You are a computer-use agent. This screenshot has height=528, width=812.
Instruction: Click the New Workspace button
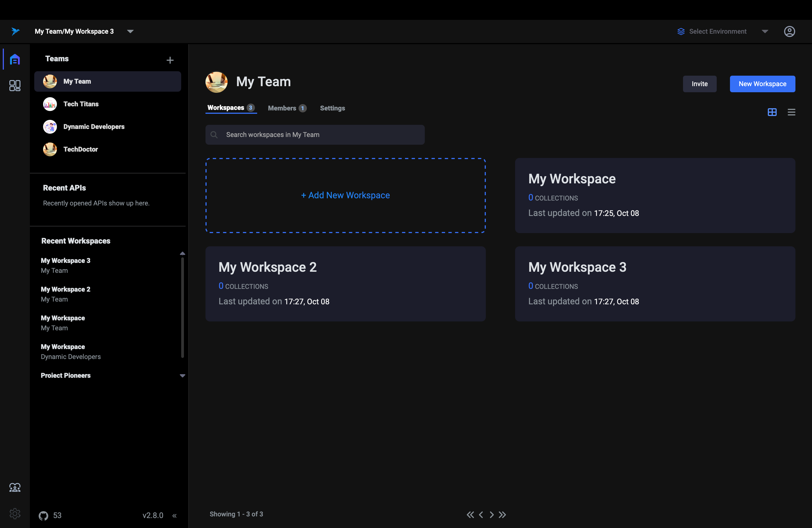point(763,83)
